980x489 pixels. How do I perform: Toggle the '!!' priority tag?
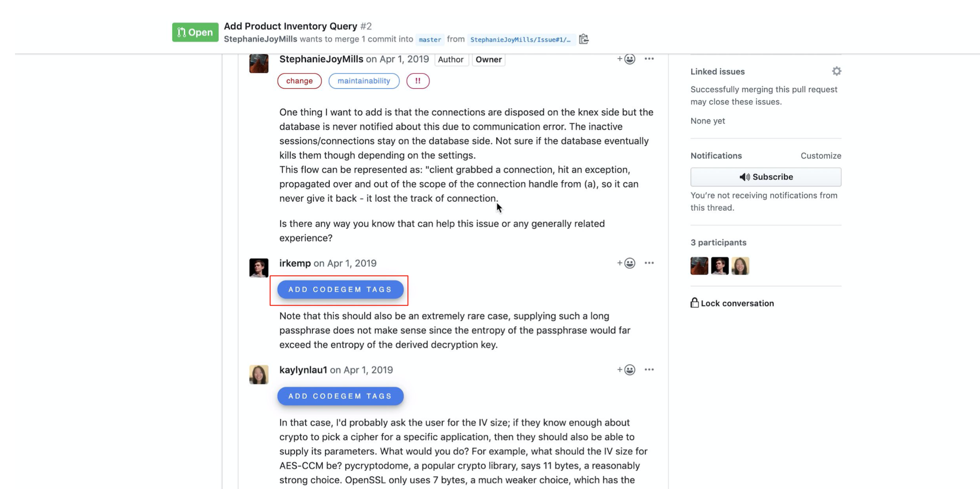(x=418, y=81)
